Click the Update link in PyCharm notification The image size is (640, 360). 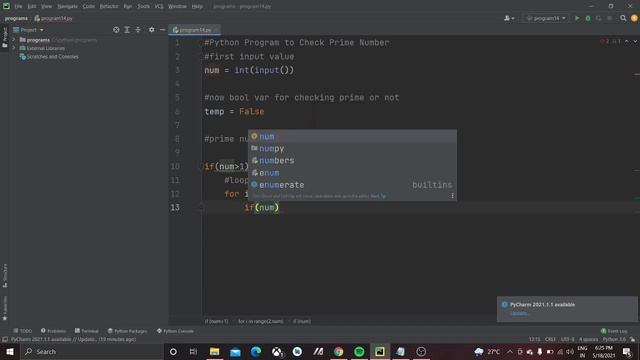click(x=519, y=314)
